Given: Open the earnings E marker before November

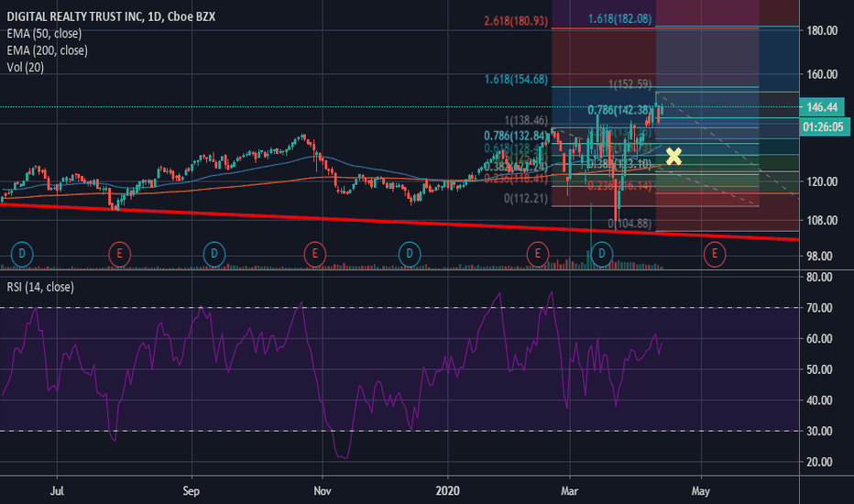Looking at the screenshot, I should (x=314, y=254).
